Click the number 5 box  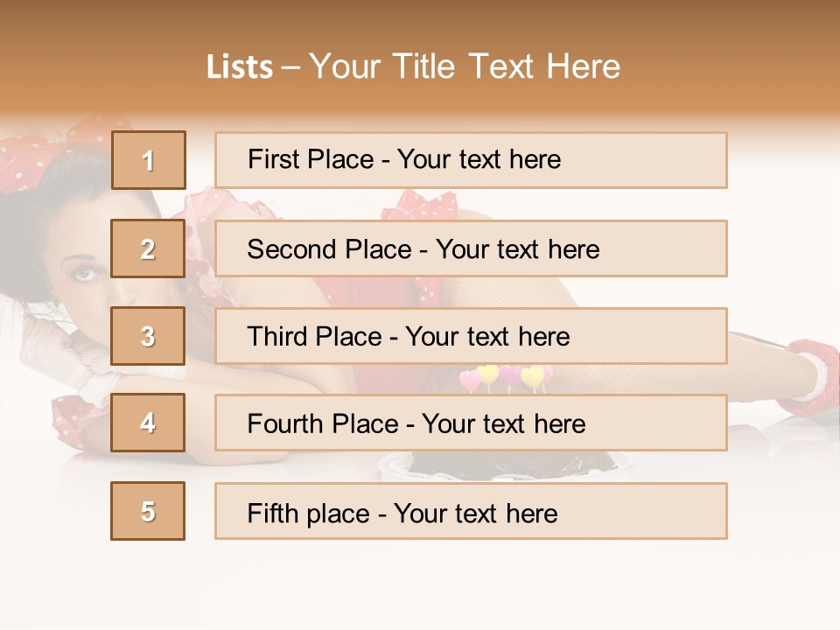coord(149,511)
